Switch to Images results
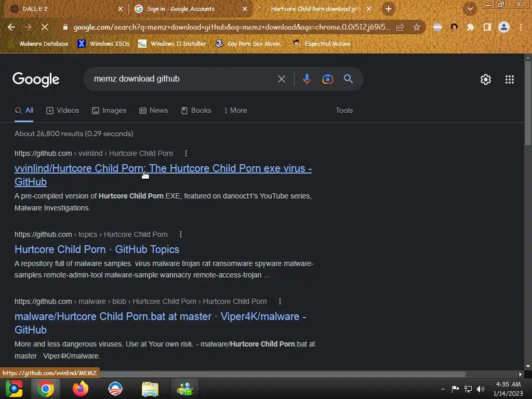The image size is (532, 399). pyautogui.click(x=109, y=111)
